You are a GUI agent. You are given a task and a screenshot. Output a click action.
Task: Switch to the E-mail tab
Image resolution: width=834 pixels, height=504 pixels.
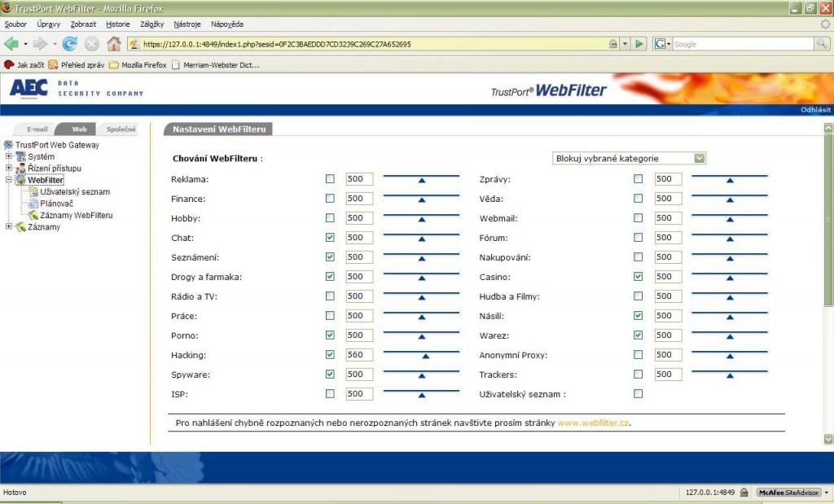pyautogui.click(x=37, y=129)
